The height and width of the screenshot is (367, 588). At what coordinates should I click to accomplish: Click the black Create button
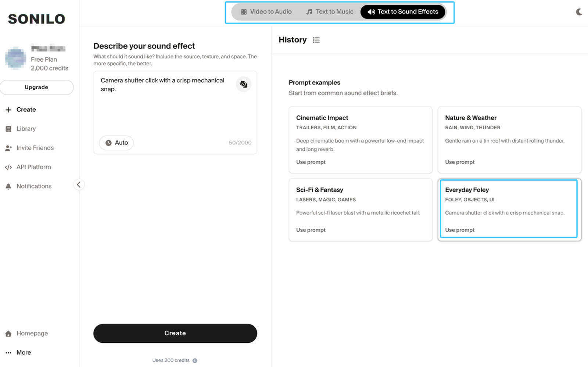click(x=175, y=333)
